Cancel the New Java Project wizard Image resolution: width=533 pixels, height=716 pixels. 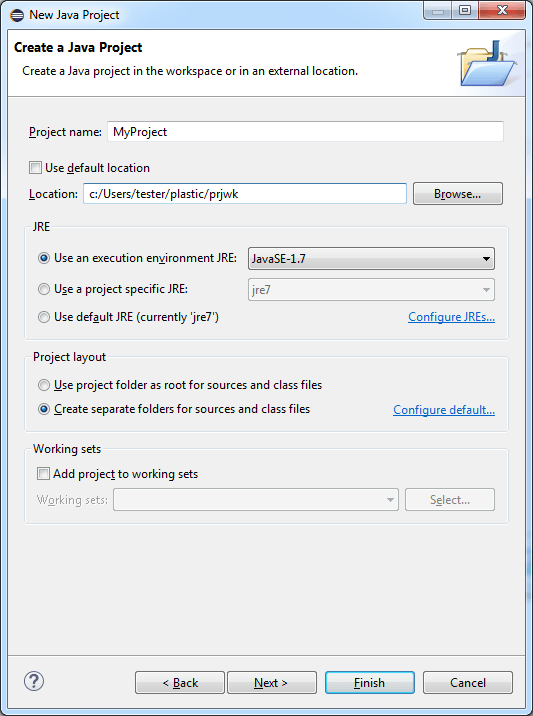[x=468, y=683]
